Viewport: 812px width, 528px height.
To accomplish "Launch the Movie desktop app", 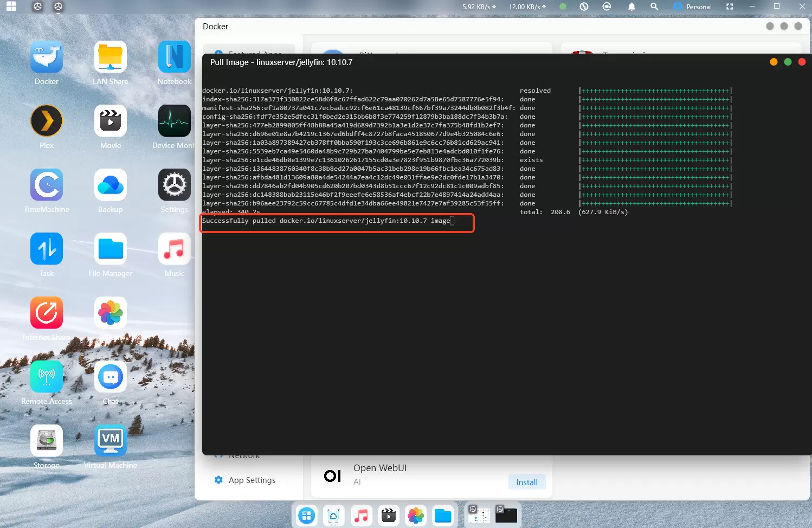I will (111, 121).
